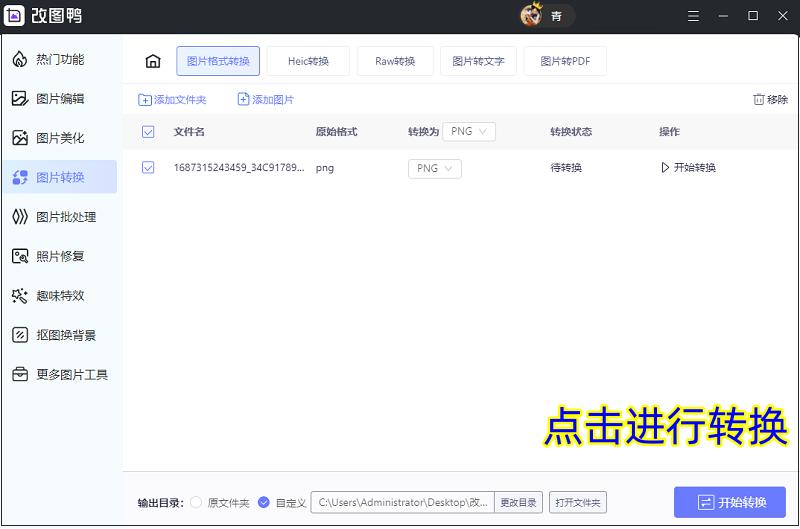Image resolution: width=800 pixels, height=529 pixels.
Task: Click the 原始格式 column header
Action: tap(336, 132)
